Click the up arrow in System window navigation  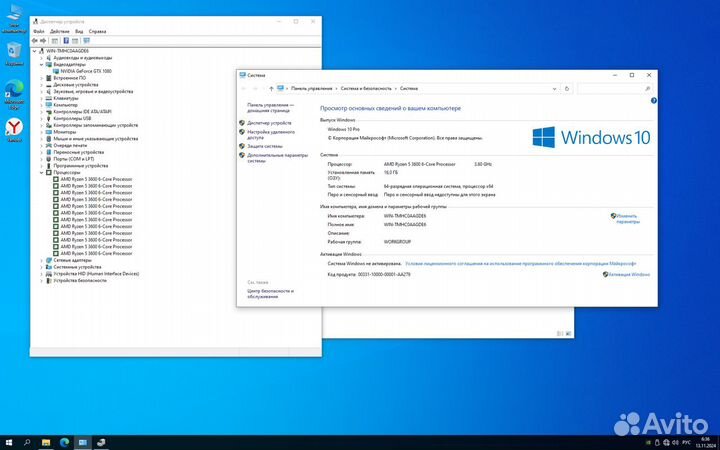[271, 89]
